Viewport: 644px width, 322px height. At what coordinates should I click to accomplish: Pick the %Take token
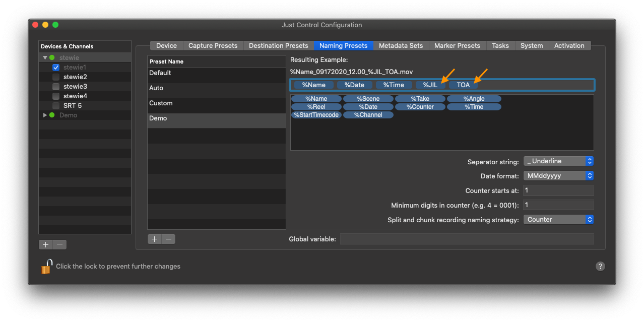coord(420,99)
